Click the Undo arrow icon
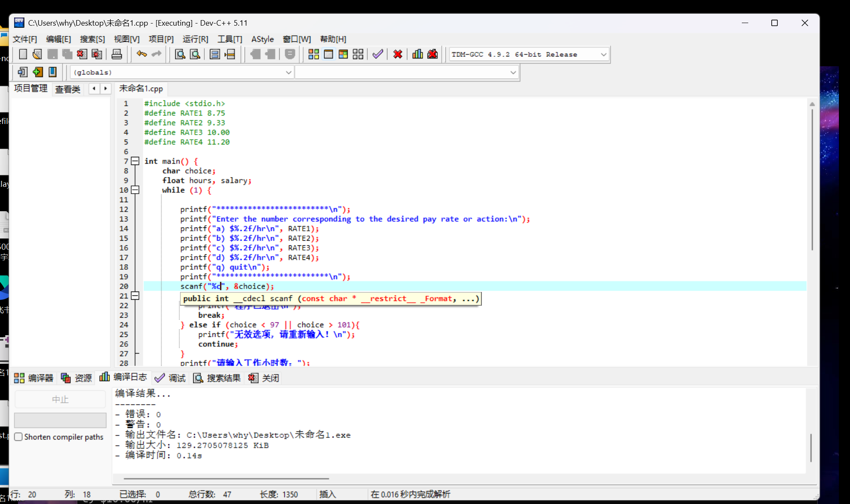Image resolution: width=850 pixels, height=504 pixels. click(142, 54)
